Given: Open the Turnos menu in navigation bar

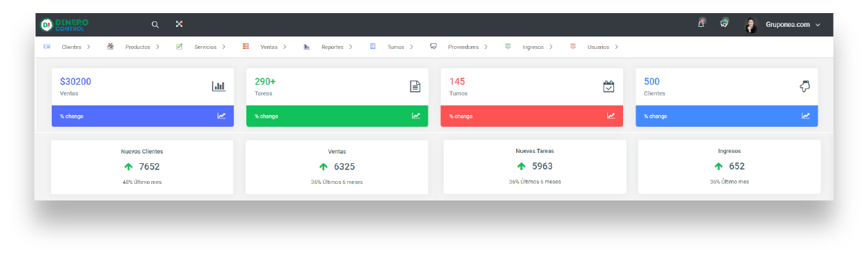Looking at the screenshot, I should tap(396, 47).
